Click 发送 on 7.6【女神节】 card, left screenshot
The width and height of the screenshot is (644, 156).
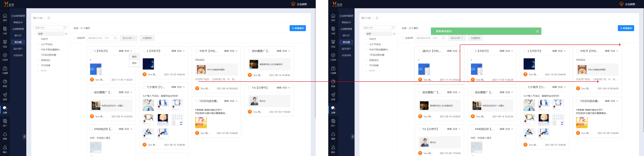tap(284, 88)
